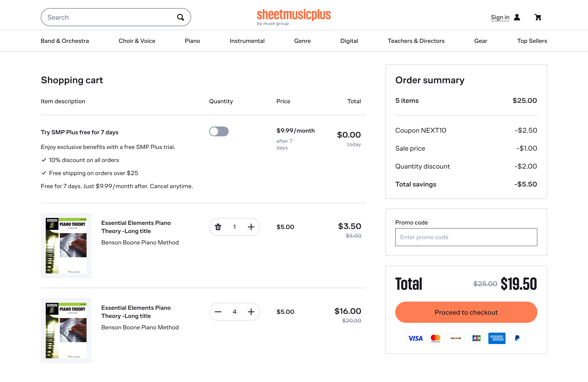Click the JCB payment icon

[x=476, y=338]
